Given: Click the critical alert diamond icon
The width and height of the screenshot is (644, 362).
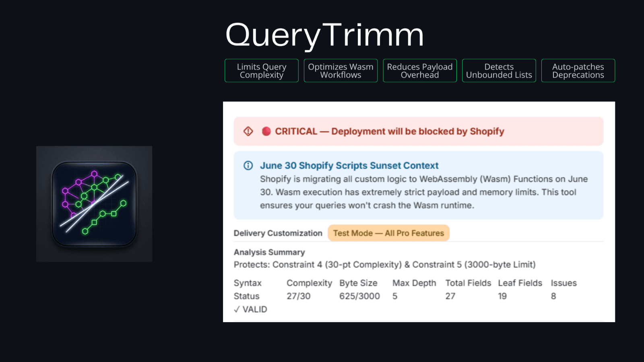Looking at the screenshot, I should [x=248, y=131].
